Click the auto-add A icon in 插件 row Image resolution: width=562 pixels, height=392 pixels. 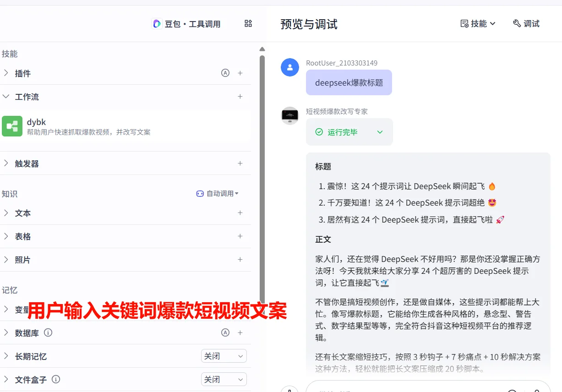[x=225, y=73]
